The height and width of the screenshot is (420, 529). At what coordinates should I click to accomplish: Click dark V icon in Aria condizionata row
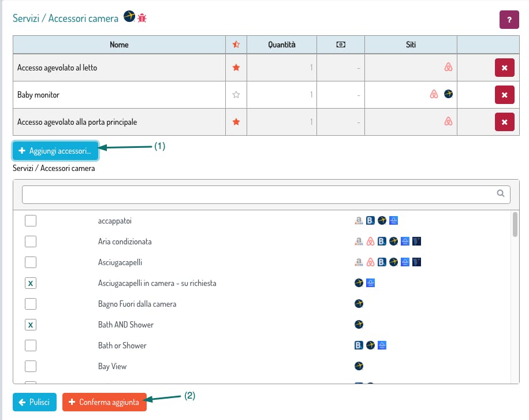tap(416, 241)
